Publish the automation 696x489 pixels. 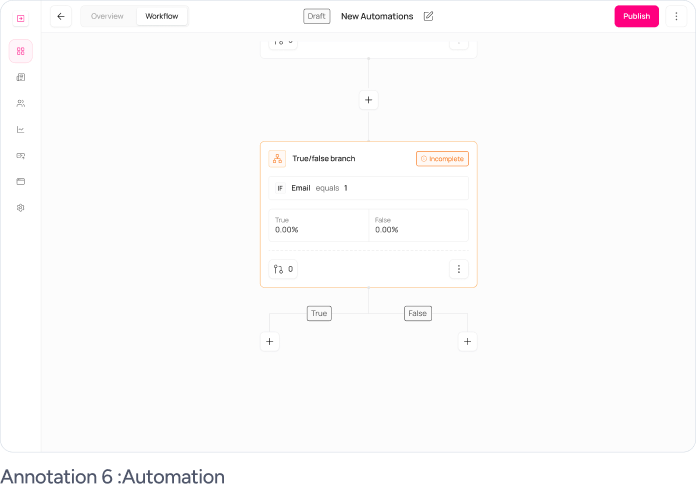(637, 16)
